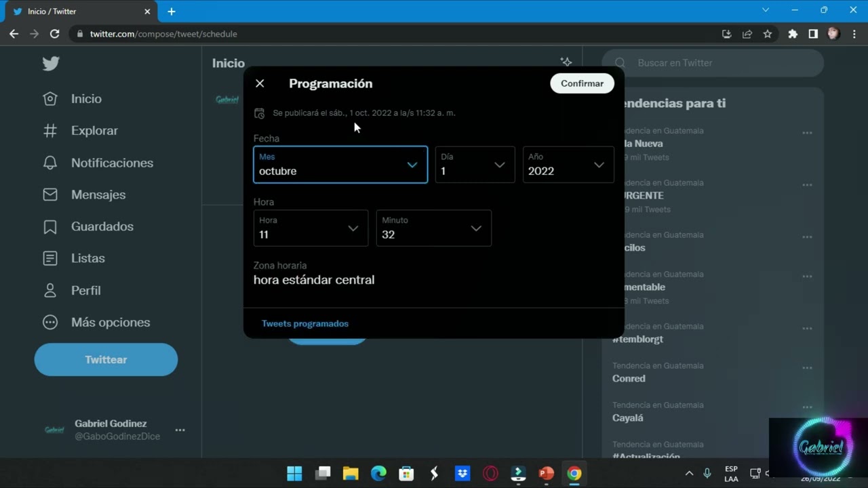Open the Minuto dropdown showing 32
The height and width of the screenshot is (488, 868).
click(x=434, y=228)
